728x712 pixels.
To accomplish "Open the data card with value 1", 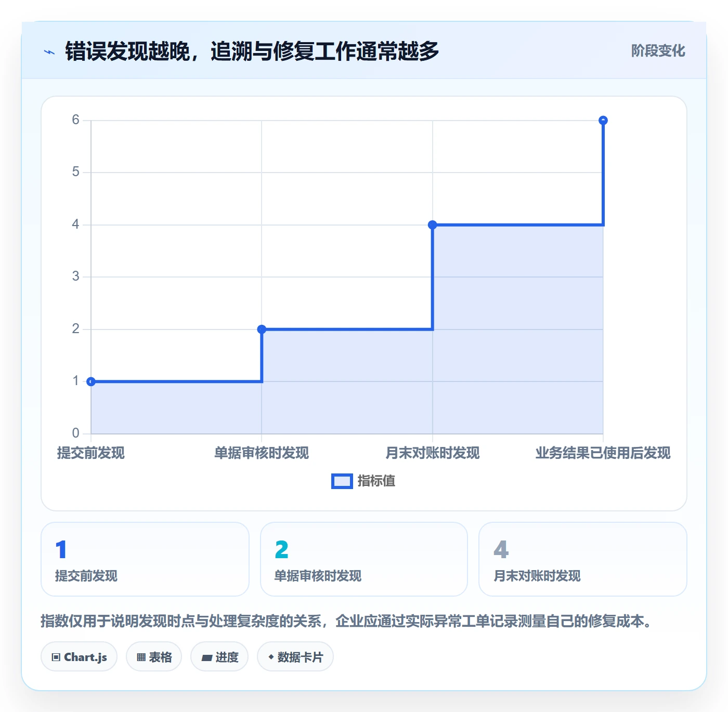I will [x=145, y=559].
